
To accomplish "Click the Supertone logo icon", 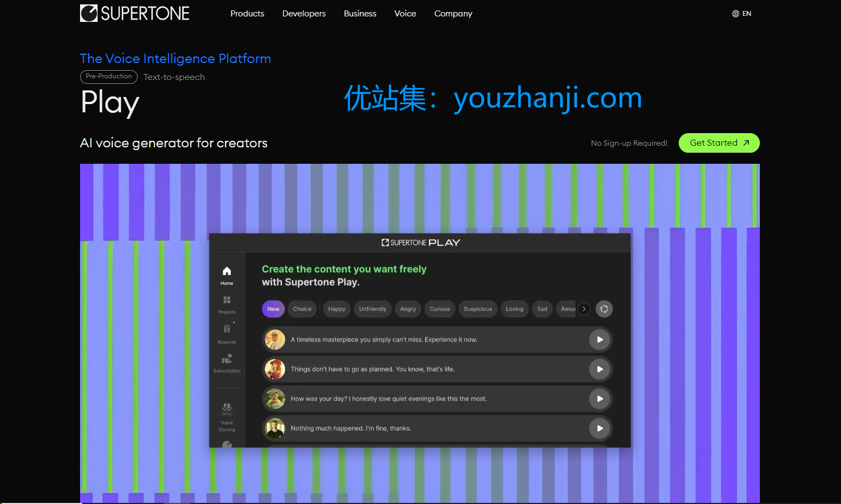I will [x=88, y=13].
